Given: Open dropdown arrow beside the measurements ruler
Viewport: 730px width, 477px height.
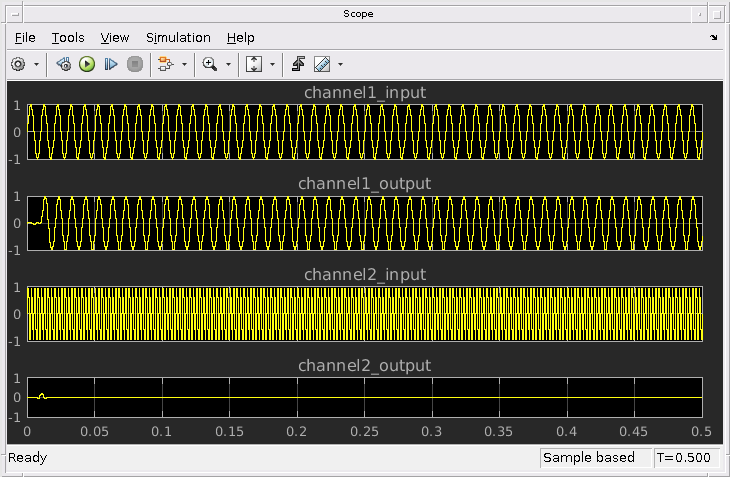Looking at the screenshot, I should coord(340,64).
